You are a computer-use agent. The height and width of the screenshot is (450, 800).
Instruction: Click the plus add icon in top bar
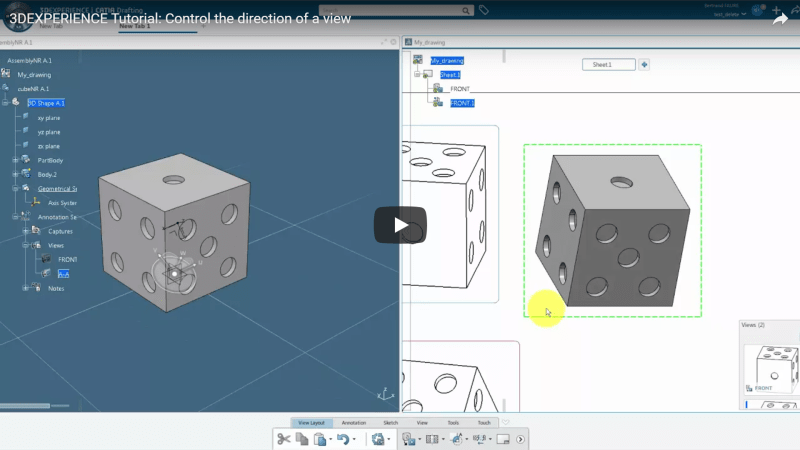pyautogui.click(x=776, y=10)
